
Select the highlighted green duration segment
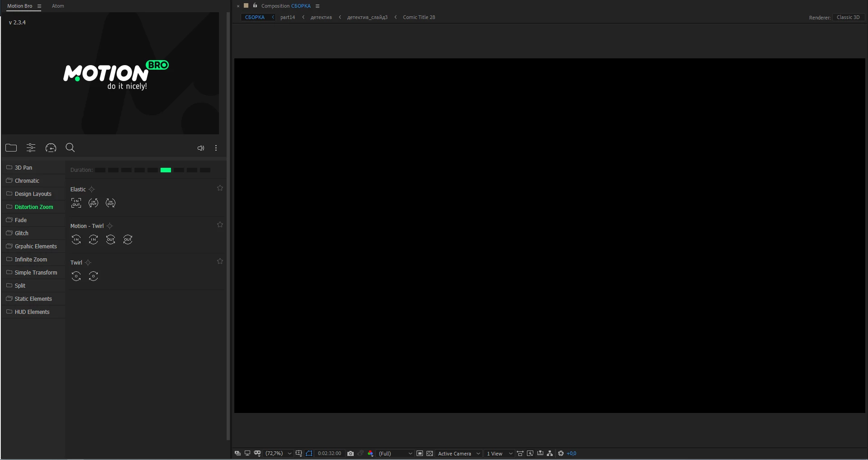166,170
